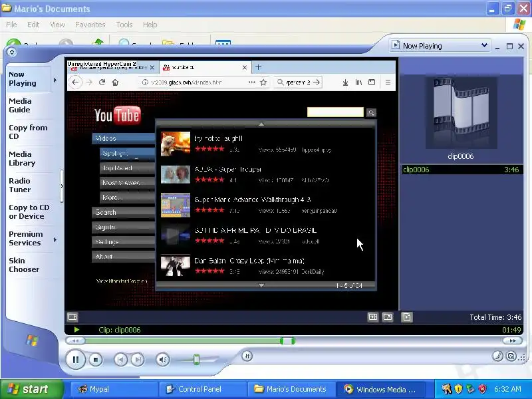The width and height of the screenshot is (532, 399).
Task: Open the playlist options icon
Action: [406, 317]
